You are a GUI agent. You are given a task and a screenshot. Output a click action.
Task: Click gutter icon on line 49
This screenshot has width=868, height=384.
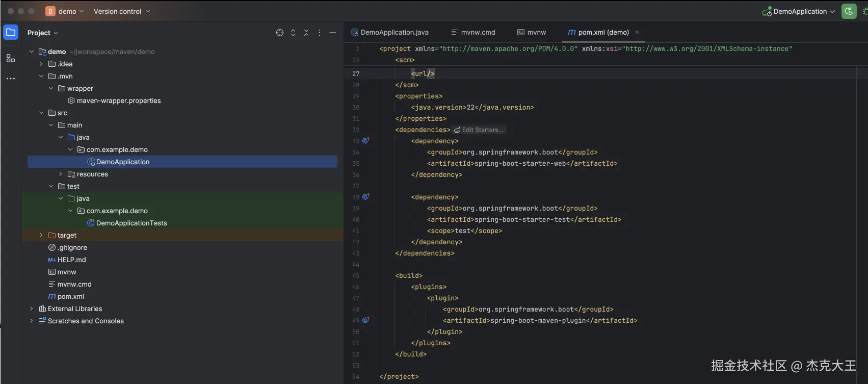pos(365,320)
